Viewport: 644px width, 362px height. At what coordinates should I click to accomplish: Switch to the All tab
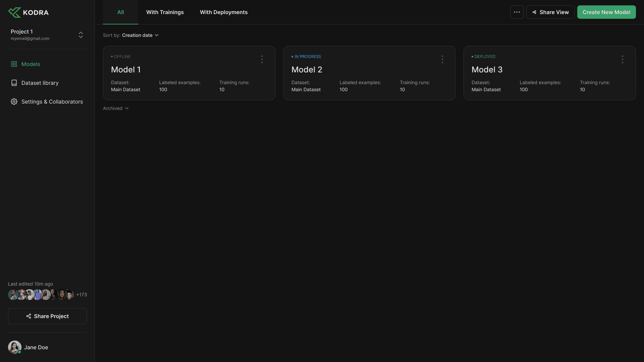120,12
